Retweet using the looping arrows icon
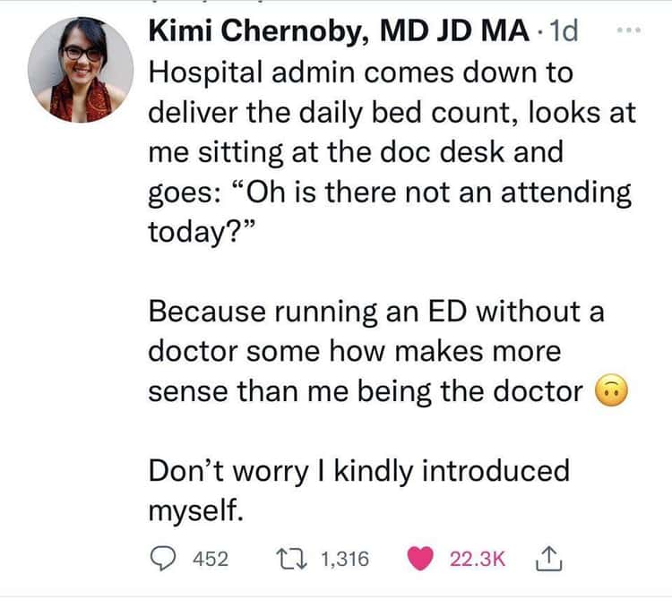672x616 pixels. 291,559
